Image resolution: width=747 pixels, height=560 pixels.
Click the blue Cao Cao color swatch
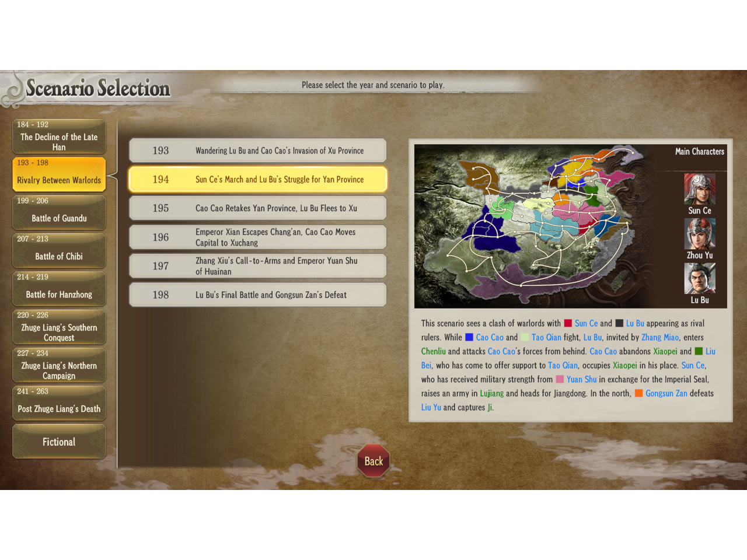469,337
